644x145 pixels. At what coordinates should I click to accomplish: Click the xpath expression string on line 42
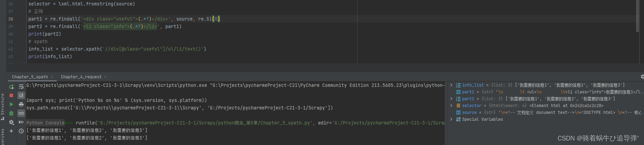pos(153,49)
